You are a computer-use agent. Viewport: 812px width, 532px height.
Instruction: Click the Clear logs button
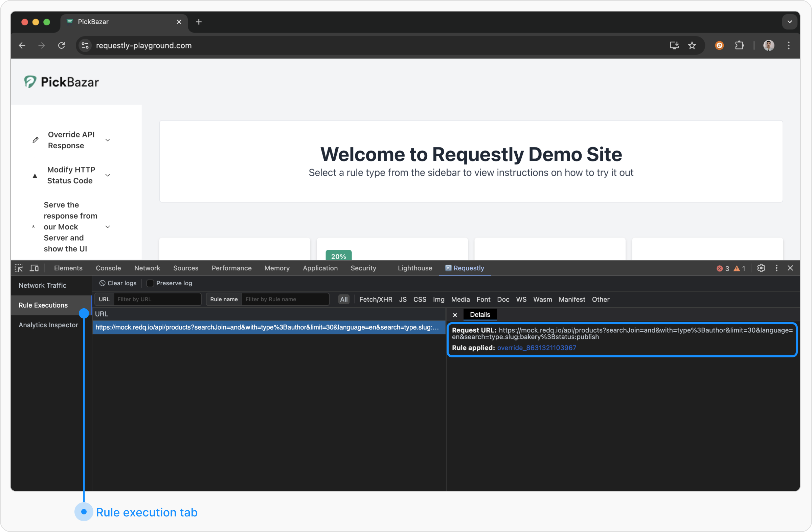[x=118, y=283]
